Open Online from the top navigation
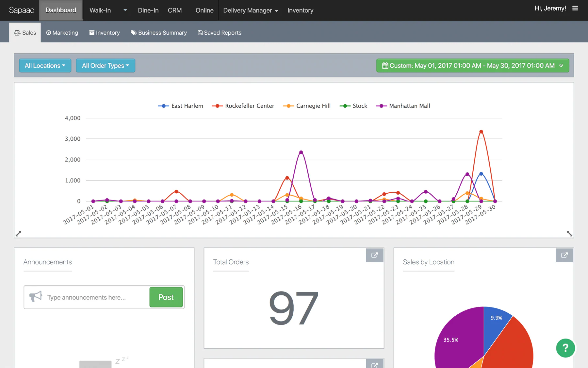The height and width of the screenshot is (368, 588). 204,10
